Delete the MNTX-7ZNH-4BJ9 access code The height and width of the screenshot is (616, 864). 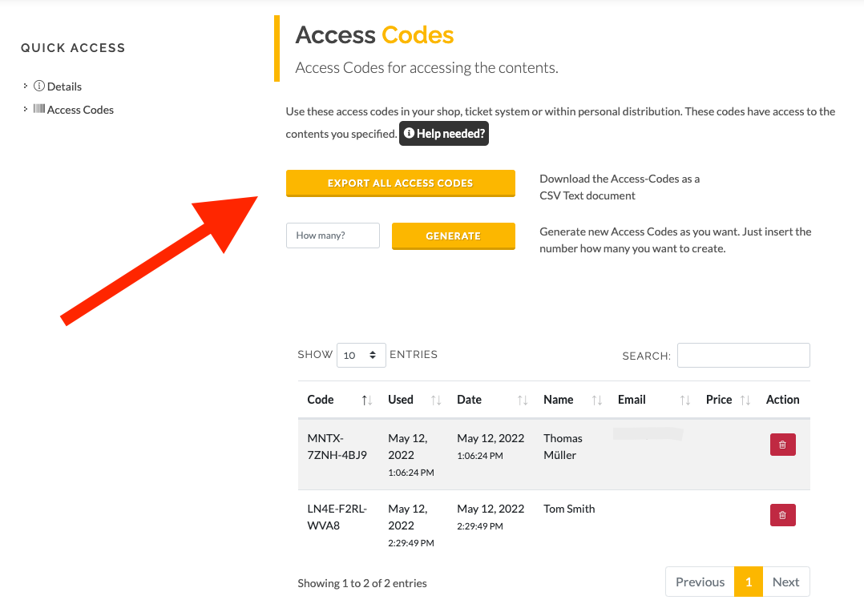coord(782,445)
